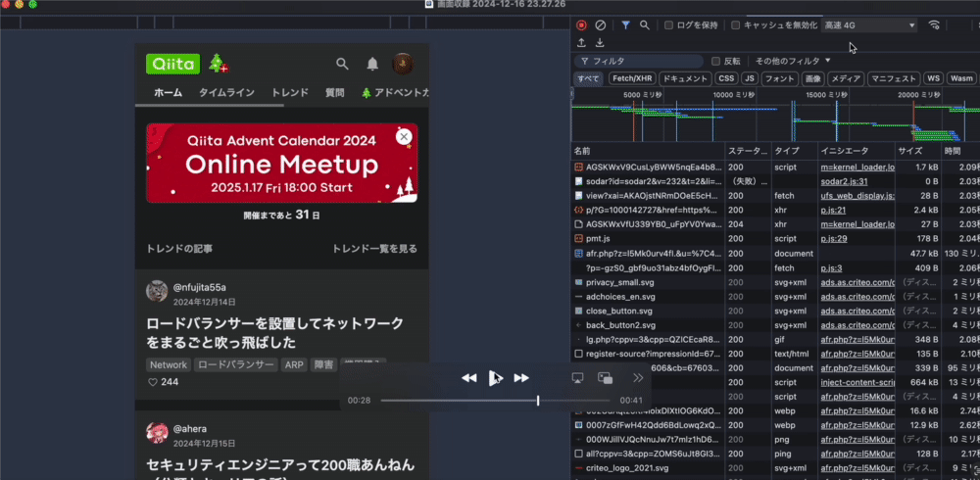Switch to Qiita ホーム tab
The width and height of the screenshot is (980, 480).
(x=169, y=92)
